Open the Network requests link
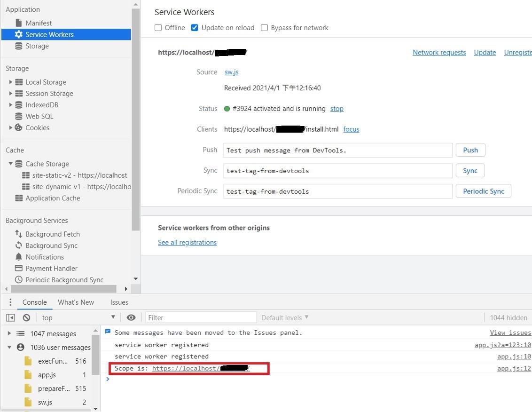Screen dimensions: 532x412 point(439,52)
